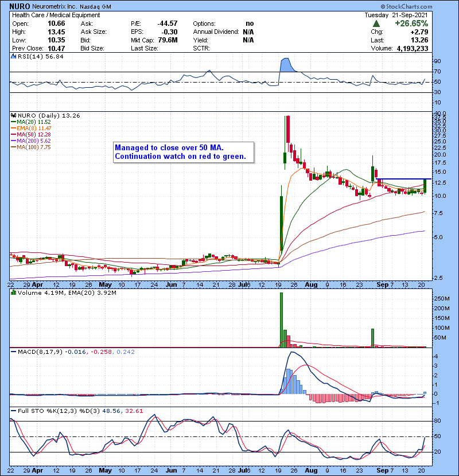This screenshot has height=476, width=459.
Task: Click the Health Care / Medical Equipment label
Action: tap(56, 15)
